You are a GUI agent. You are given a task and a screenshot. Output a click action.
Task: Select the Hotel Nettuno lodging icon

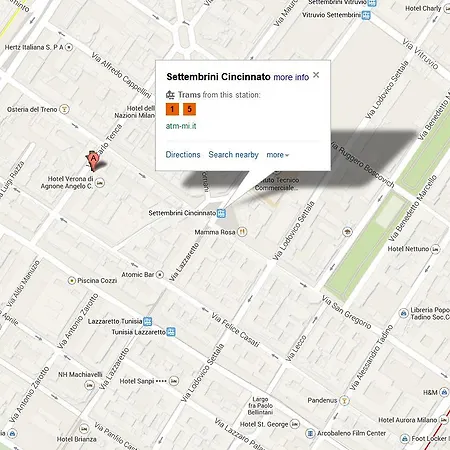[x=435, y=249]
